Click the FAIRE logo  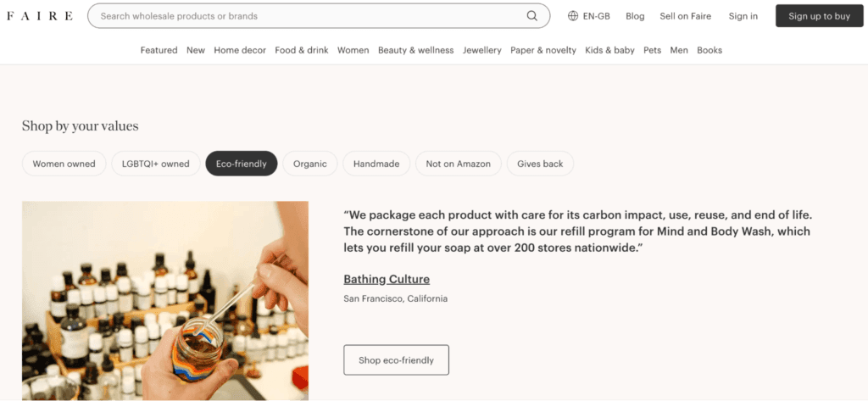[40, 16]
